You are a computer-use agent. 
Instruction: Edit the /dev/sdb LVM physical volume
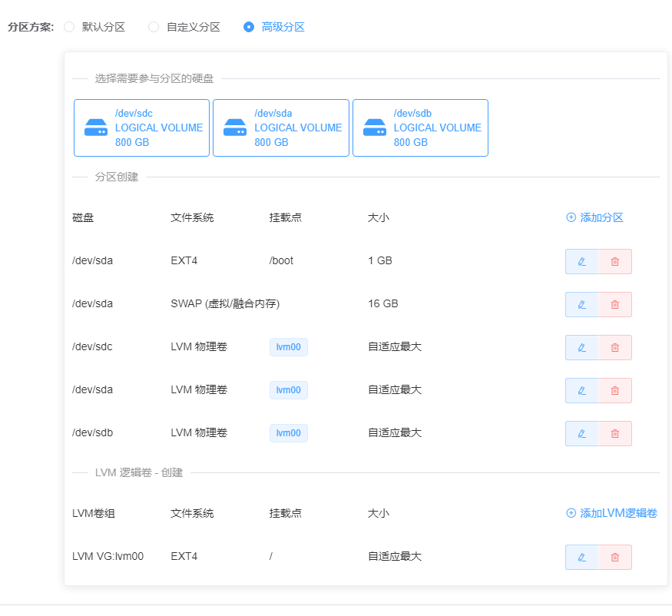pyautogui.click(x=581, y=433)
